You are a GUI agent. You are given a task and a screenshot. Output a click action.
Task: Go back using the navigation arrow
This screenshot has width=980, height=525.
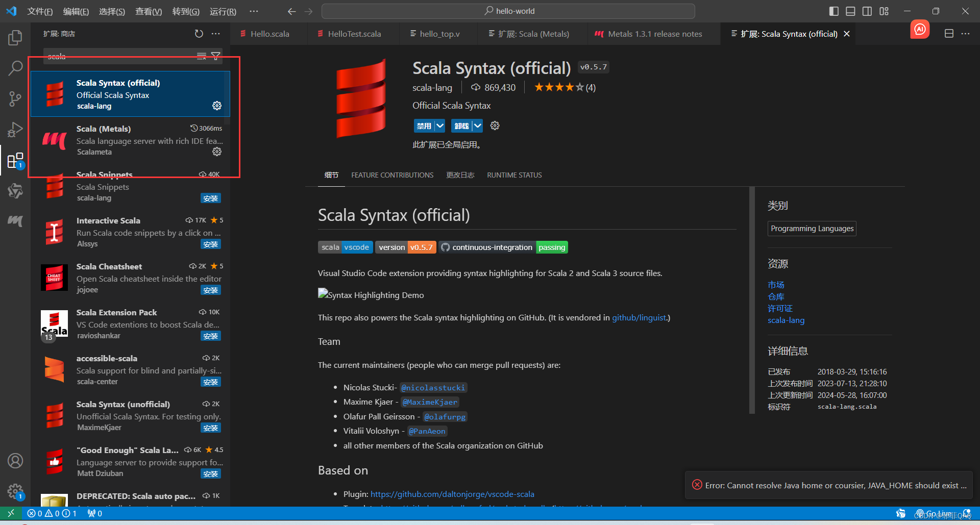tap(292, 11)
